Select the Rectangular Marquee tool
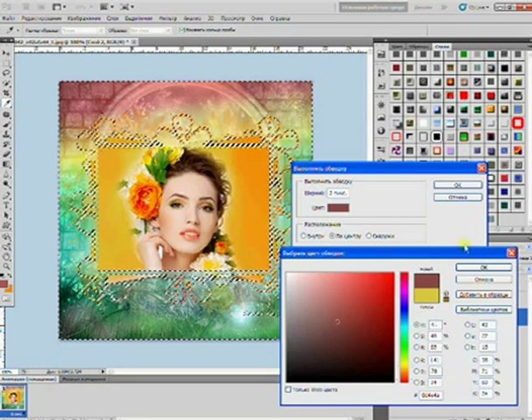The height and width of the screenshot is (420, 532). coord(6,64)
